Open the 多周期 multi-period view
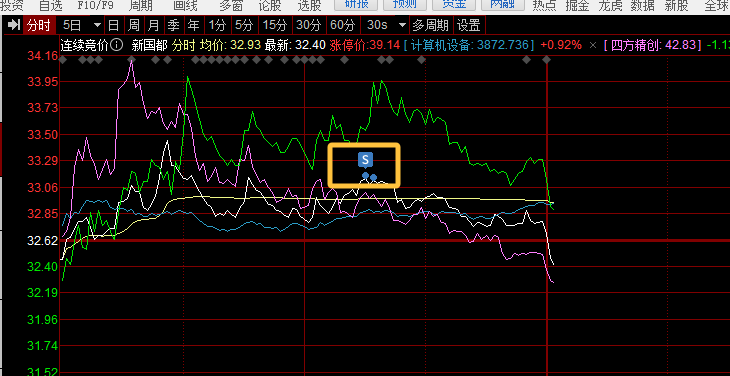The height and width of the screenshot is (376, 730). pos(431,25)
